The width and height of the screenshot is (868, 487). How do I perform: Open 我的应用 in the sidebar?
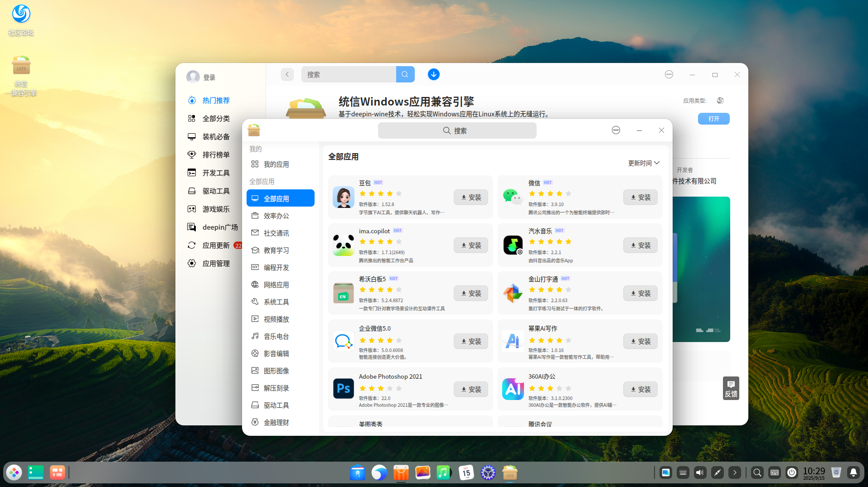(x=281, y=164)
